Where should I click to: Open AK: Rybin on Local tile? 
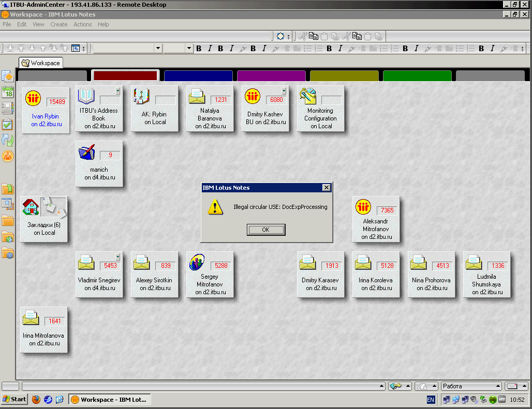154,109
